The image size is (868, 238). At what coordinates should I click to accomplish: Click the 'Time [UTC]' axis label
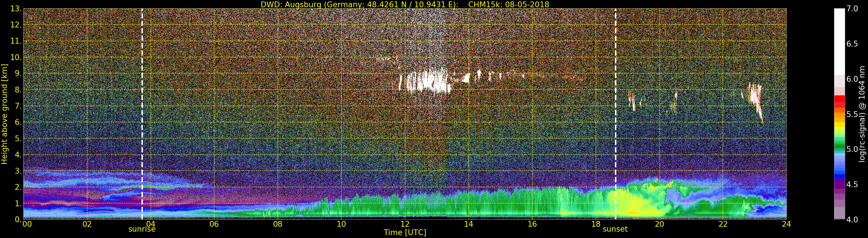[x=405, y=233]
